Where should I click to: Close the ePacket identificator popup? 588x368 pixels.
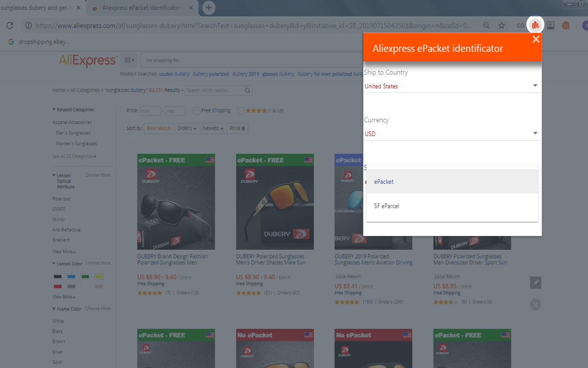(x=536, y=39)
